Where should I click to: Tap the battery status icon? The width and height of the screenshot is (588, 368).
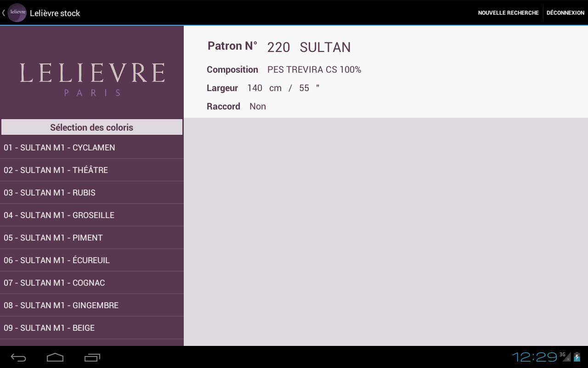point(577,357)
